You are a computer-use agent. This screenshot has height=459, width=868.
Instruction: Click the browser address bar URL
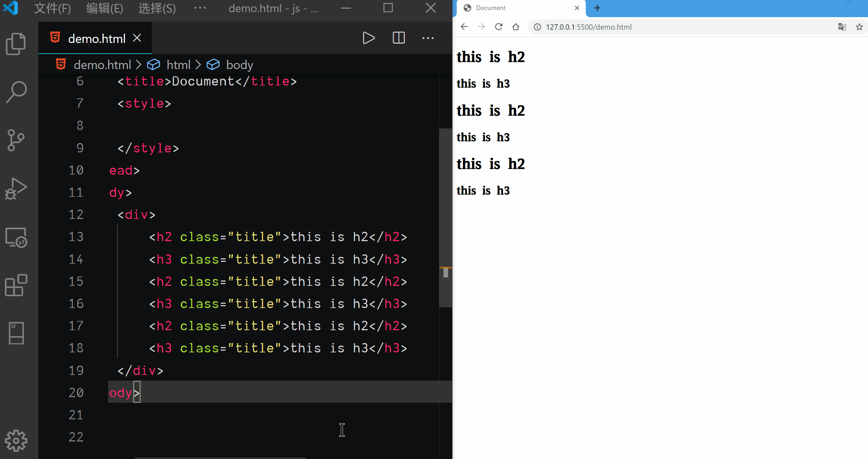click(x=588, y=27)
